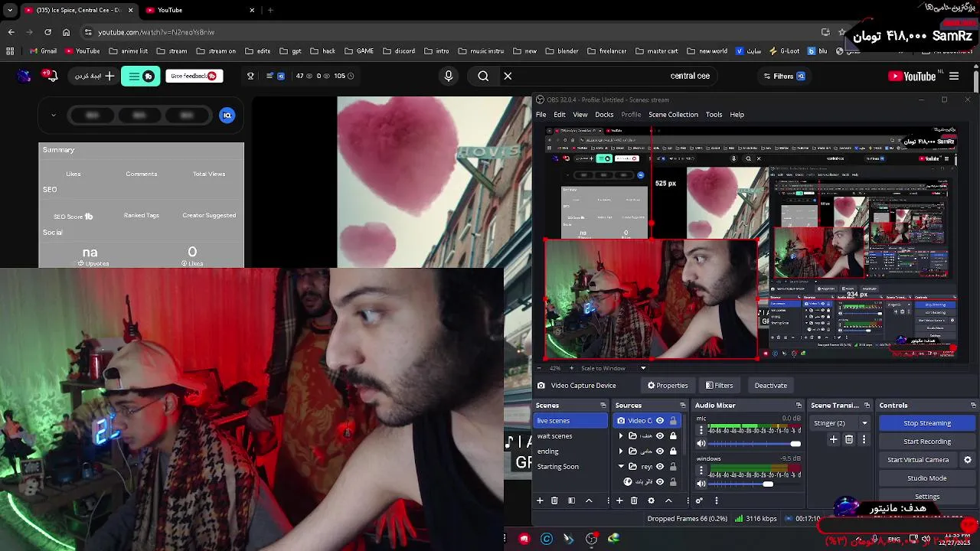Add a new source in Sources panel
The height and width of the screenshot is (551, 980).
(619, 500)
